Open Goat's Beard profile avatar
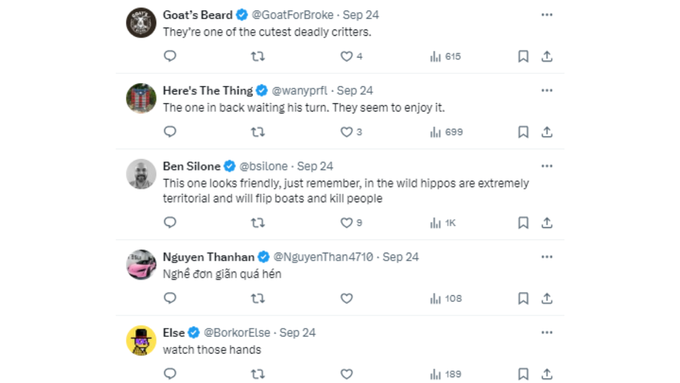 coord(141,23)
